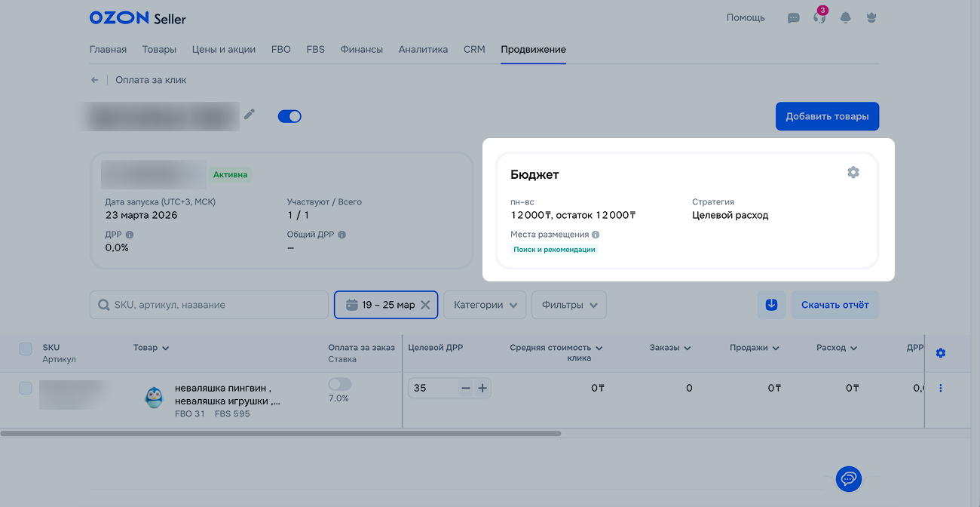The width and height of the screenshot is (980, 507).
Task: Click the blue download icon button
Action: coord(771,305)
